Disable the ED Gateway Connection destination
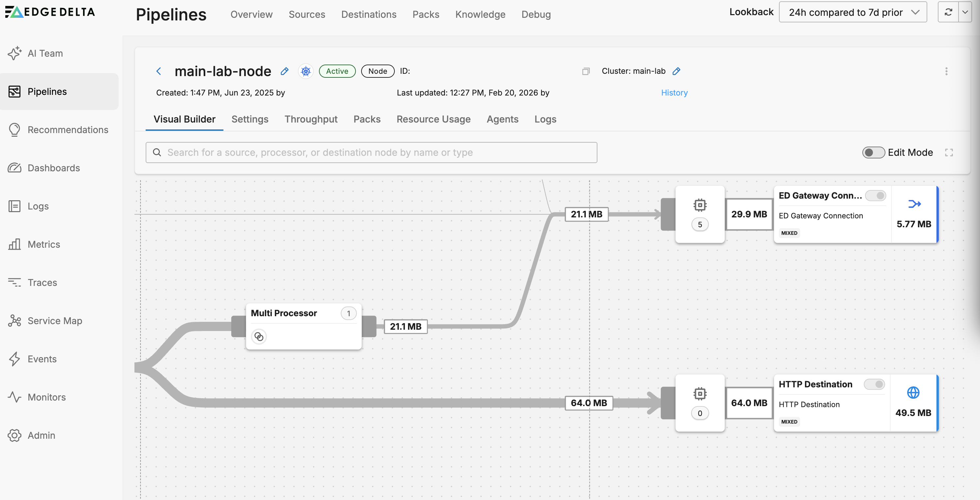980x500 pixels. [877, 195]
